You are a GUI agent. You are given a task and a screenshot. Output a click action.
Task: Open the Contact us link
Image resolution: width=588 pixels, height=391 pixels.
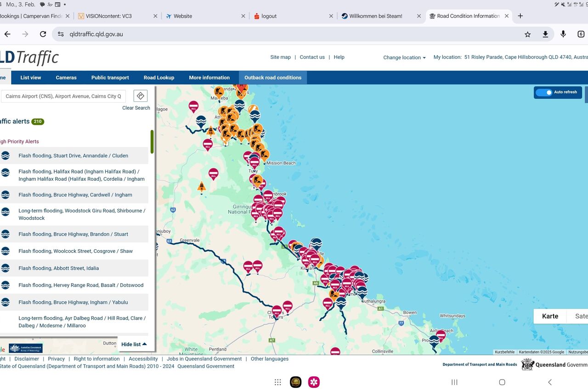312,57
